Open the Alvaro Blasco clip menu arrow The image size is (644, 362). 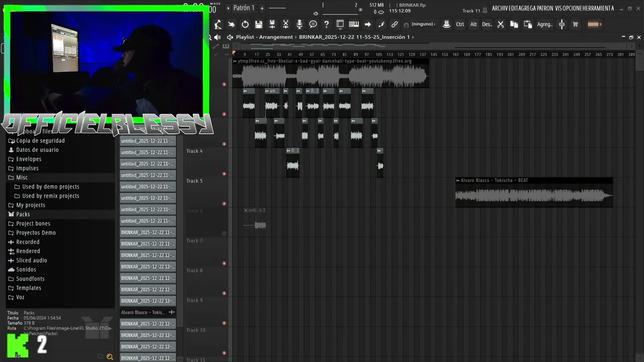(x=458, y=180)
